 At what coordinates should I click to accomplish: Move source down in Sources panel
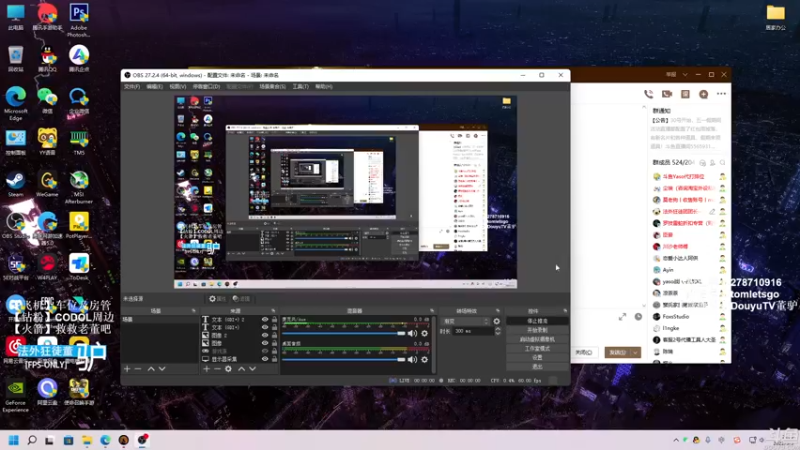253,368
